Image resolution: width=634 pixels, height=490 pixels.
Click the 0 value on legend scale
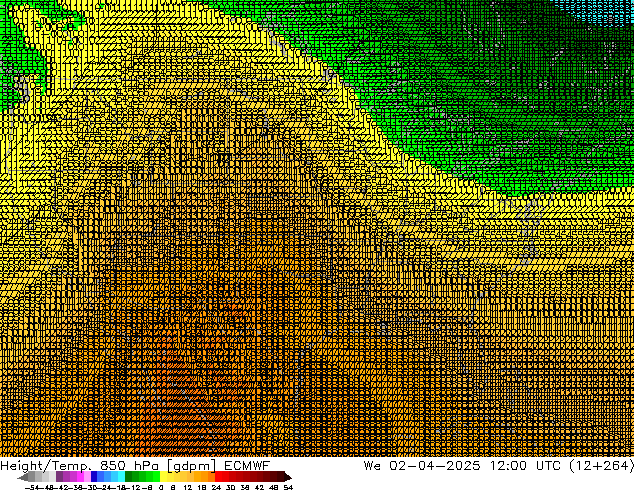(162, 487)
